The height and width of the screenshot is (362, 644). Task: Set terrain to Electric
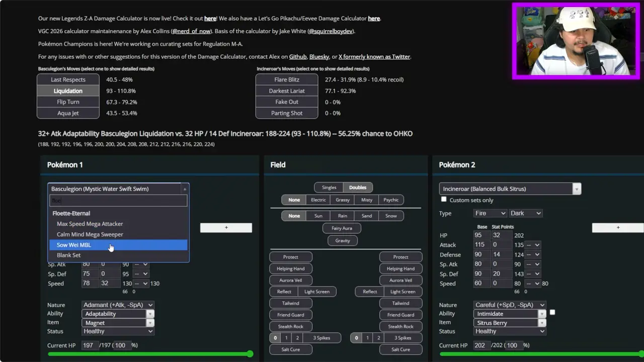pyautogui.click(x=318, y=200)
